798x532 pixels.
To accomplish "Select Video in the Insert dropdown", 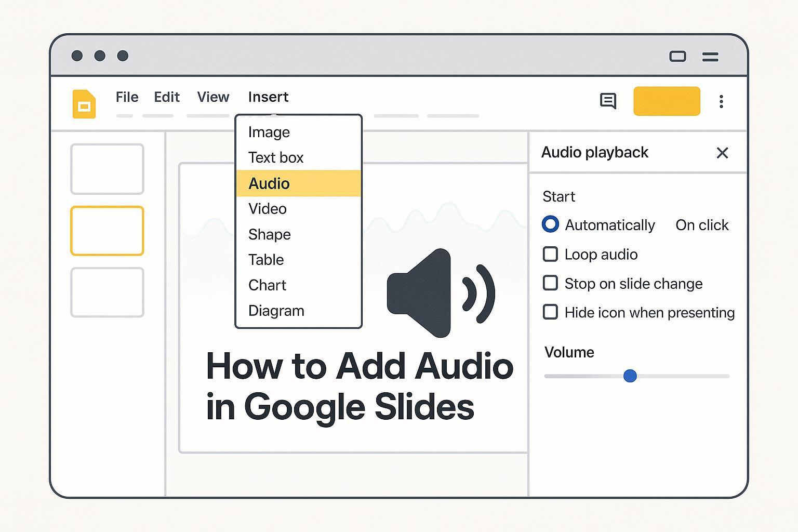I will tap(268, 209).
